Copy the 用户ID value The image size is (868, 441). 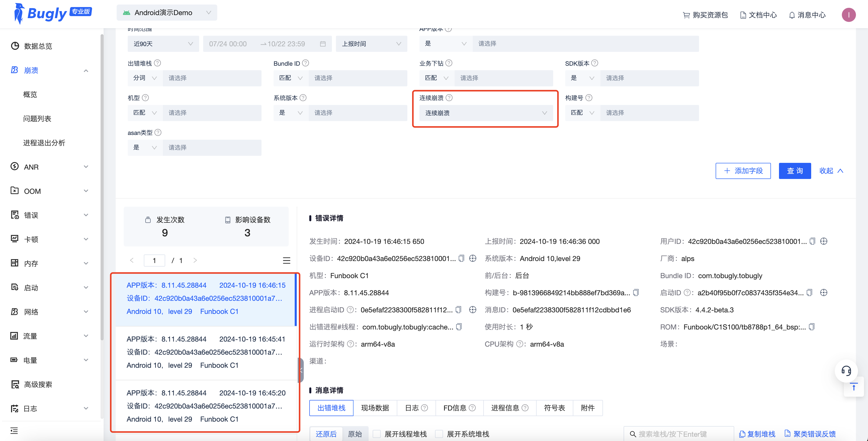point(812,241)
